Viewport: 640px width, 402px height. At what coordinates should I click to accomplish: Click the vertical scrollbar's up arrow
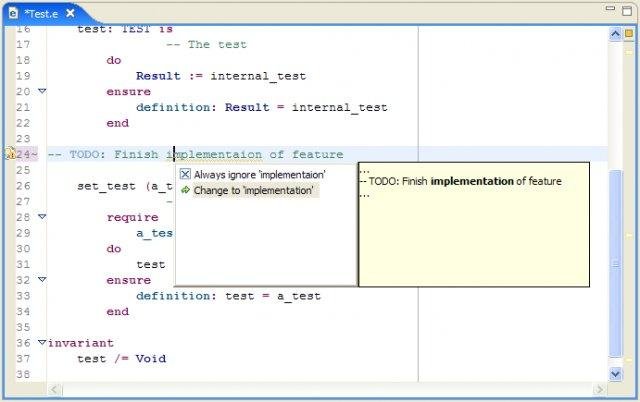pos(615,34)
